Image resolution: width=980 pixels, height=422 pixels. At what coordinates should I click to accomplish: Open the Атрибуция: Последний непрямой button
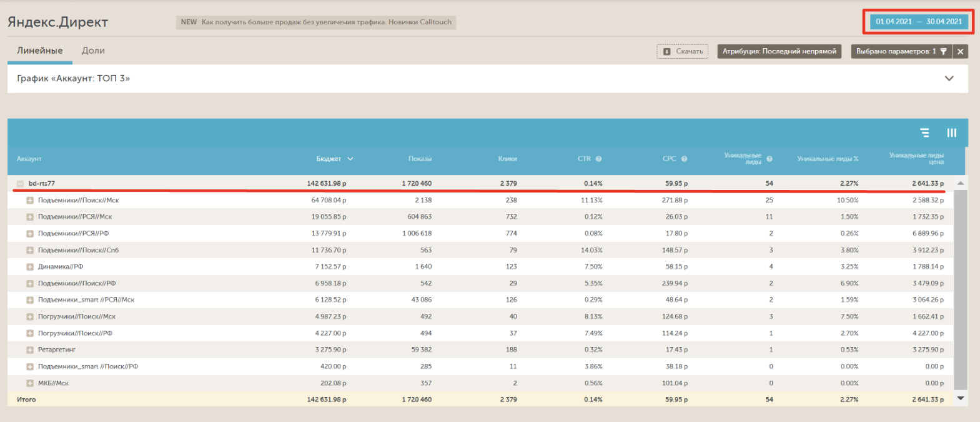pyautogui.click(x=779, y=51)
